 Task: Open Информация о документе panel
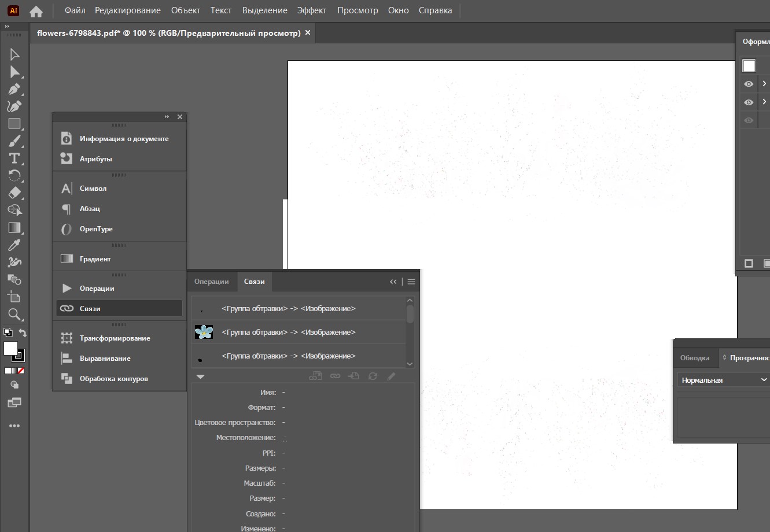(124, 139)
